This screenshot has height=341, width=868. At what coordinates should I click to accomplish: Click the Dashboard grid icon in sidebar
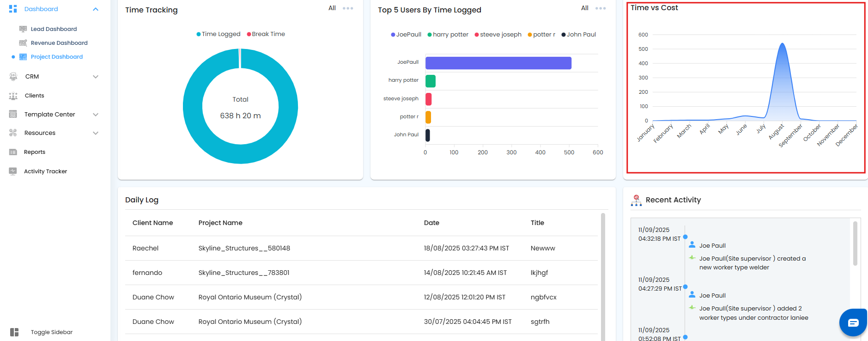(13, 9)
